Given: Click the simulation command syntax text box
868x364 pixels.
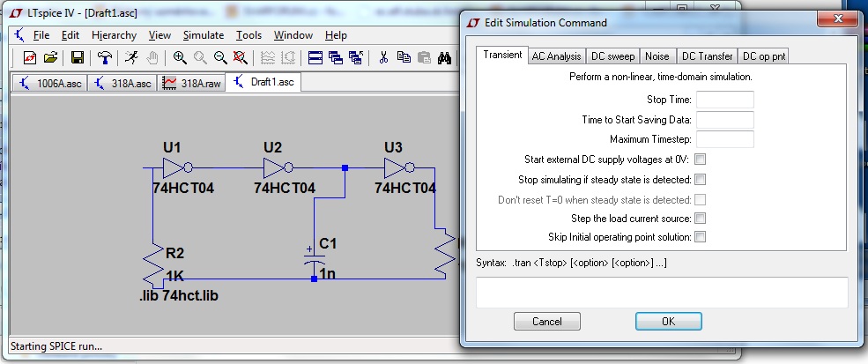Looking at the screenshot, I should [x=662, y=293].
